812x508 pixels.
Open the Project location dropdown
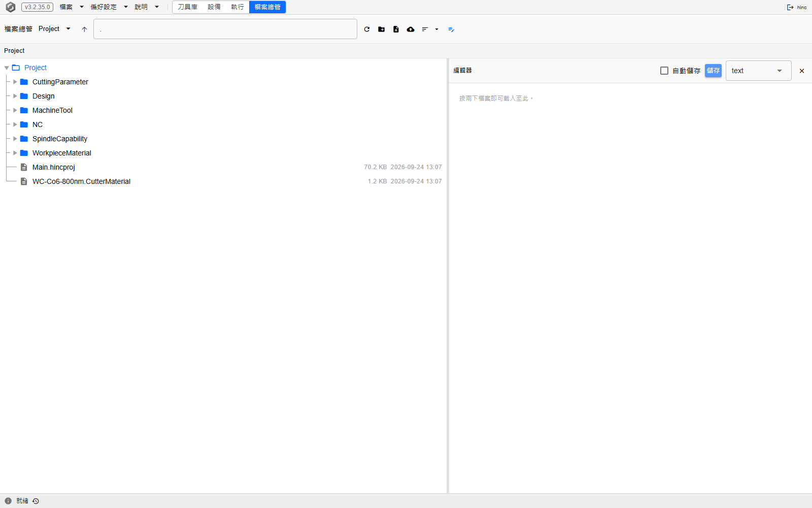pos(55,29)
